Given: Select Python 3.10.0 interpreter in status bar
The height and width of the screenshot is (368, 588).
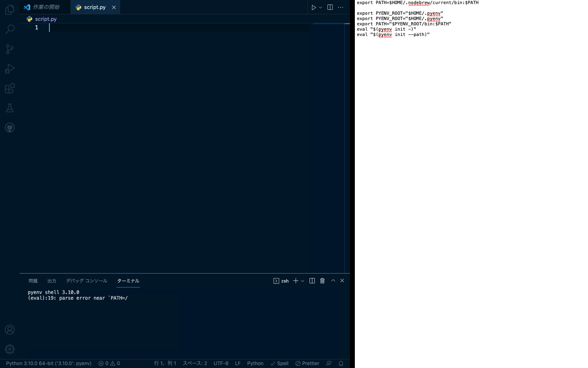Looking at the screenshot, I should pos(49,364).
